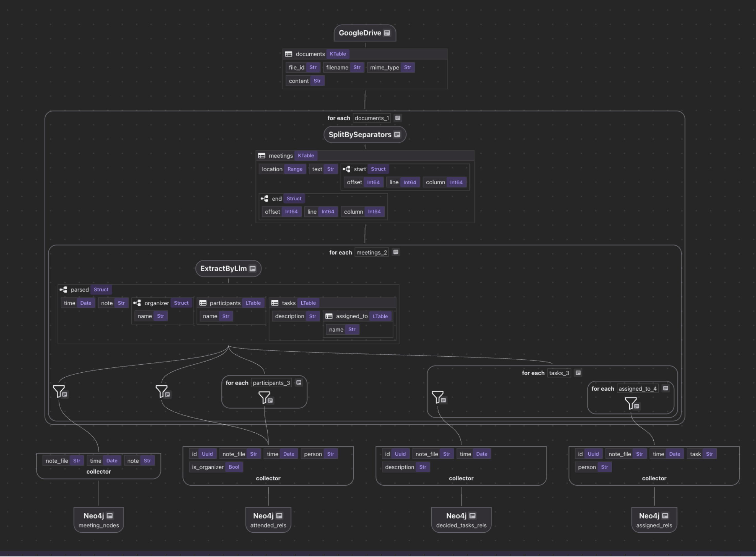Click the ExtractByLlm details icon

pyautogui.click(x=252, y=269)
